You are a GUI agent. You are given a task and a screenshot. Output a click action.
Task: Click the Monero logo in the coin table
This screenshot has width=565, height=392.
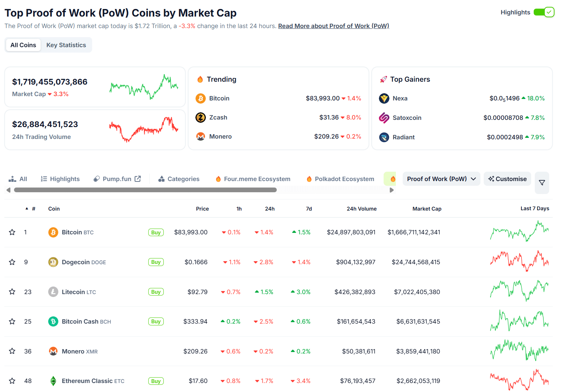(53, 351)
